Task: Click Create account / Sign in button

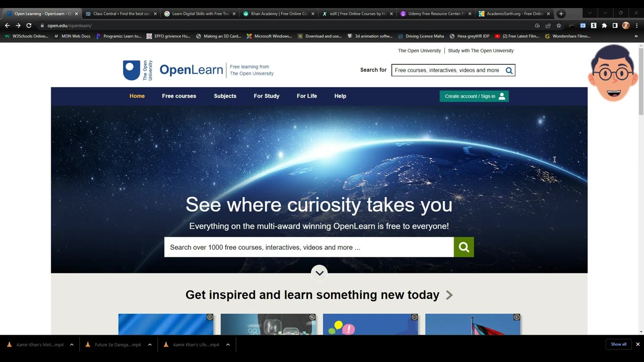Action: pyautogui.click(x=474, y=96)
